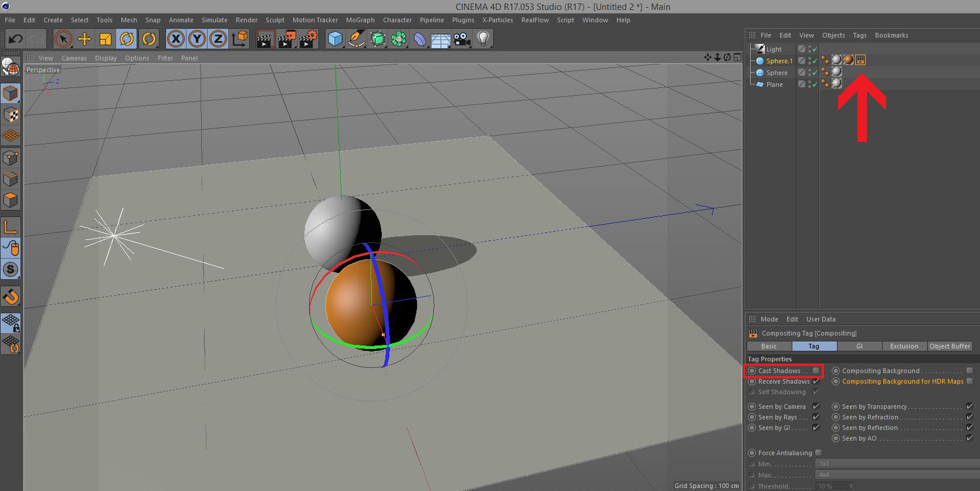Open the MoGraph menu
The width and height of the screenshot is (980, 491).
(360, 20)
